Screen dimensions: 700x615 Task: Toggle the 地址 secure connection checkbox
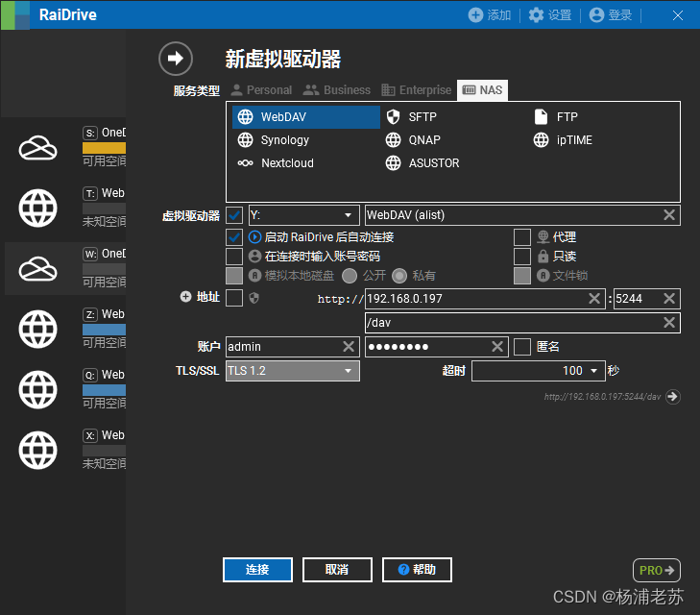tap(234, 298)
